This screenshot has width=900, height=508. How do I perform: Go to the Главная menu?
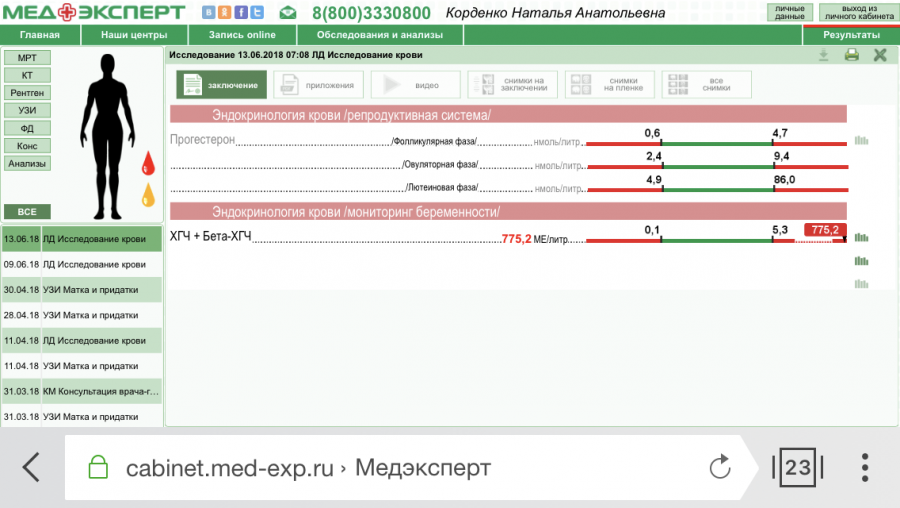40,35
